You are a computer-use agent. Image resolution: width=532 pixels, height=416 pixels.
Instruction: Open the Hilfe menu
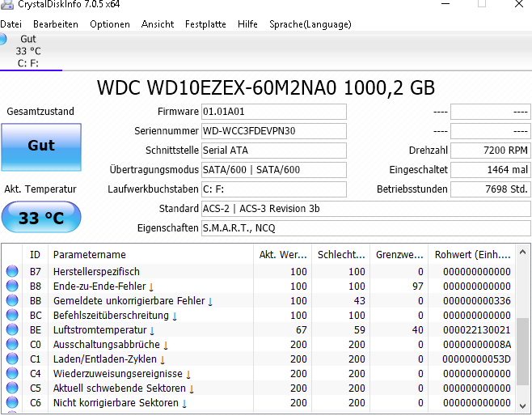(x=247, y=24)
